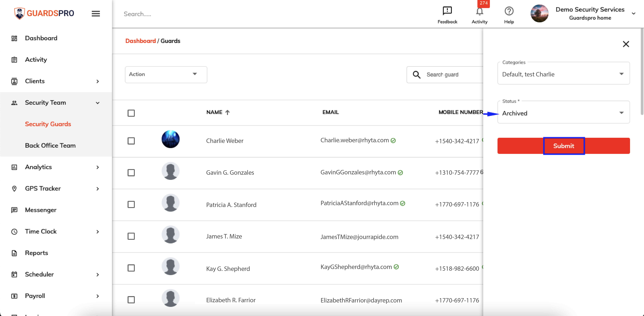Check the box for Elizabeth R. Farrior

(x=131, y=300)
